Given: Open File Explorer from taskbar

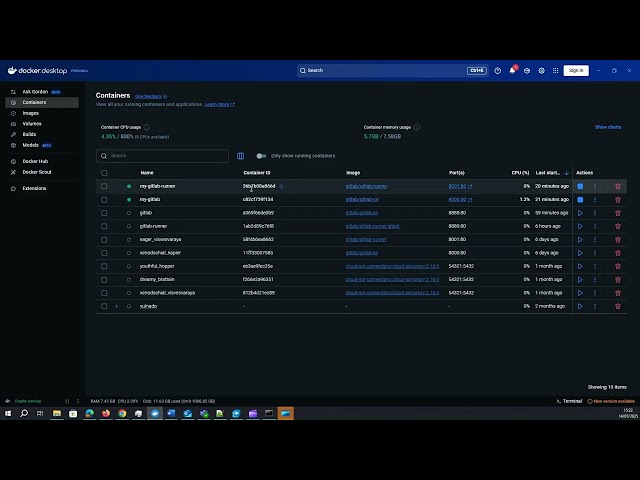Looking at the screenshot, I should (x=57, y=413).
